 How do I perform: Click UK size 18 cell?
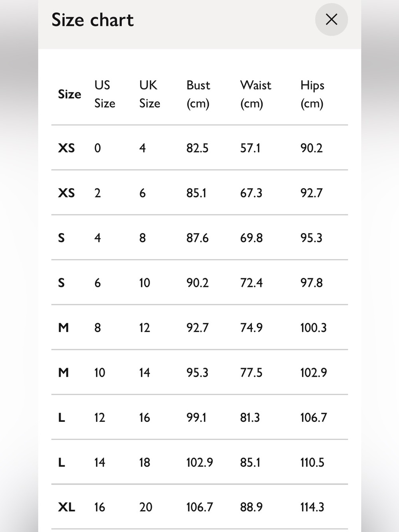coord(144,462)
